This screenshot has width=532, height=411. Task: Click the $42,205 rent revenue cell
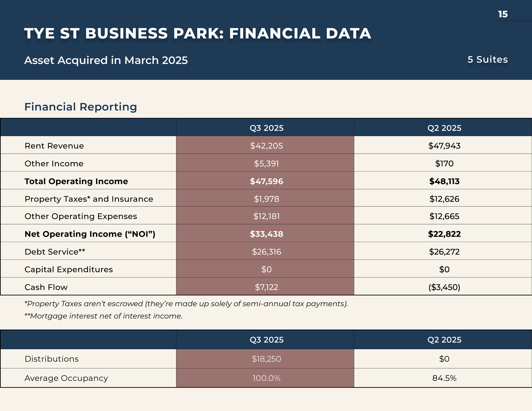(x=266, y=146)
